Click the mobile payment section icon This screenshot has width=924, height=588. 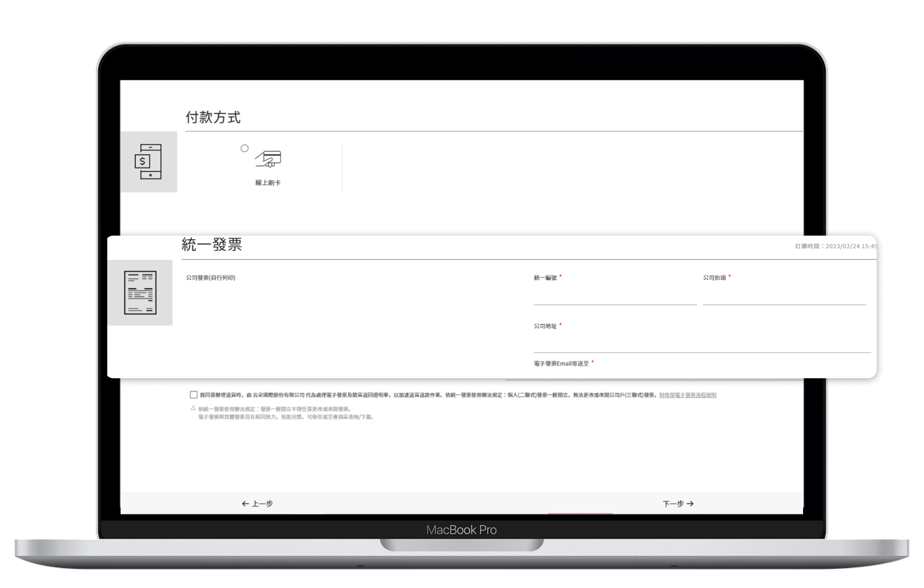(149, 162)
